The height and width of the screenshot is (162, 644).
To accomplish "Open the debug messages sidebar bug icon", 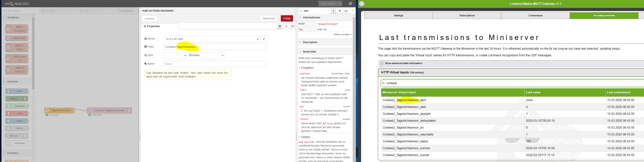I will pyautogui.click(x=340, y=11).
